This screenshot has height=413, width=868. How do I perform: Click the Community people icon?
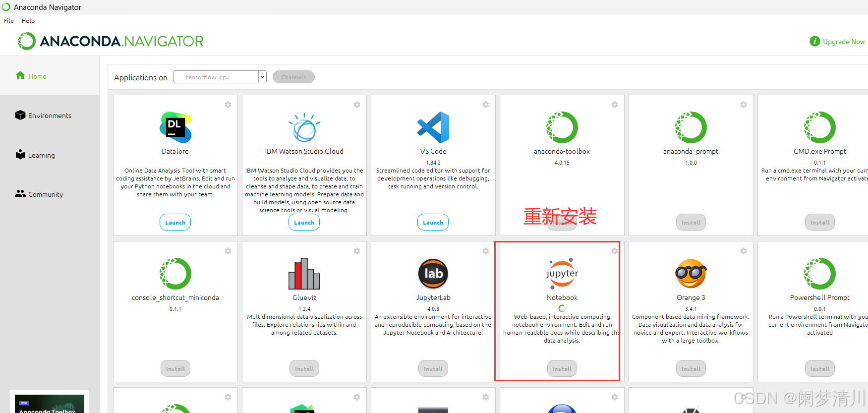tap(20, 193)
